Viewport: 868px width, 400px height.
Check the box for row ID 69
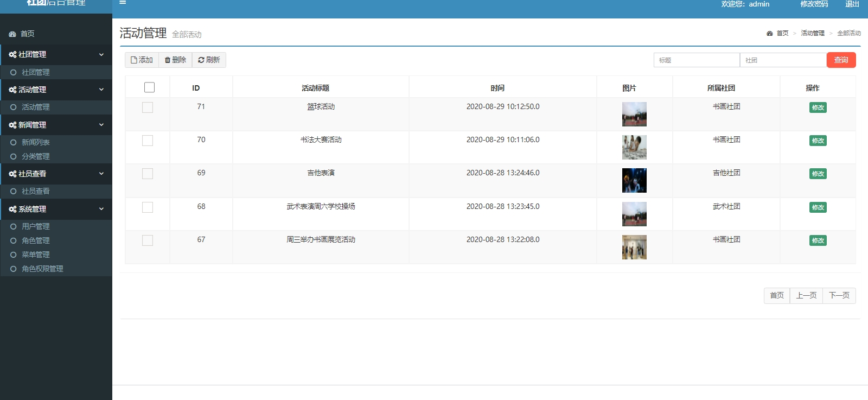[148, 174]
